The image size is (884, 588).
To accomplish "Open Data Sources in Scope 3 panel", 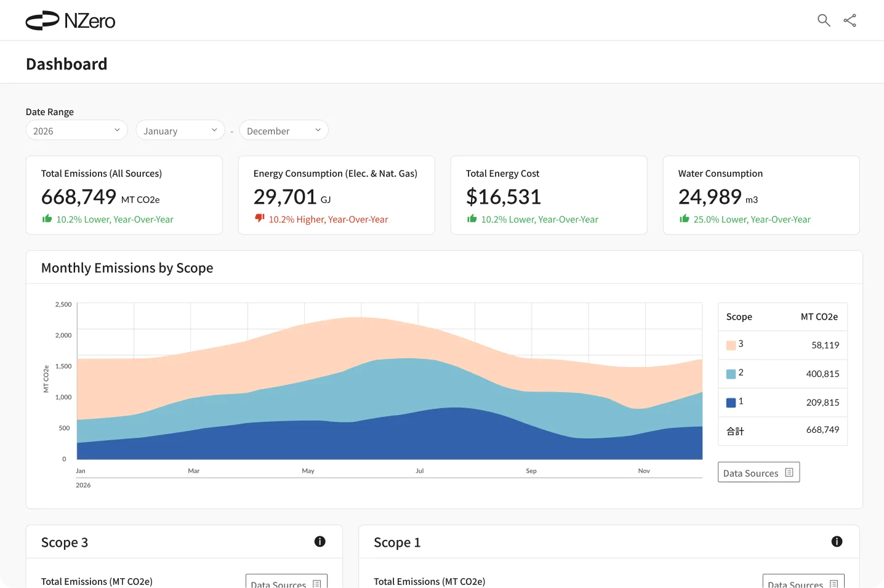I will tap(286, 582).
